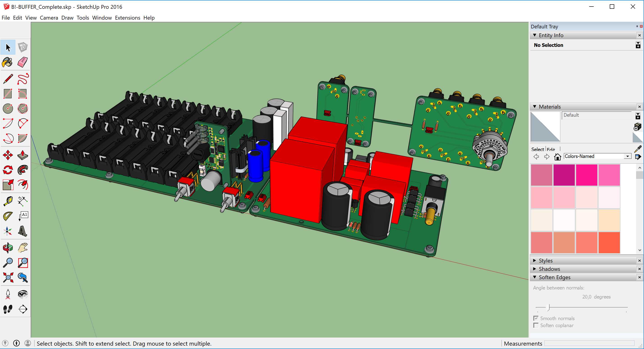Image resolution: width=644 pixels, height=349 pixels.
Task: Select the Polygon tool
Action: pyautogui.click(x=23, y=108)
